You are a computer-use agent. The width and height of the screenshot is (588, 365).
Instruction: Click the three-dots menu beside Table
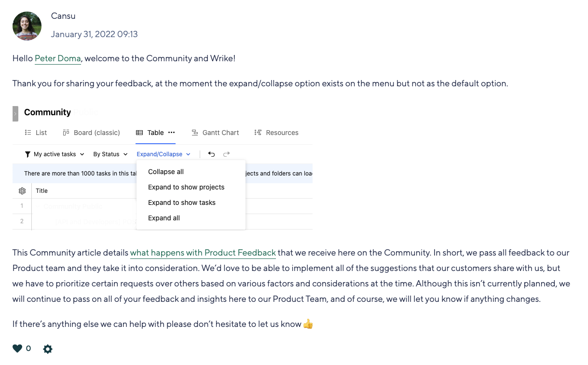(171, 133)
